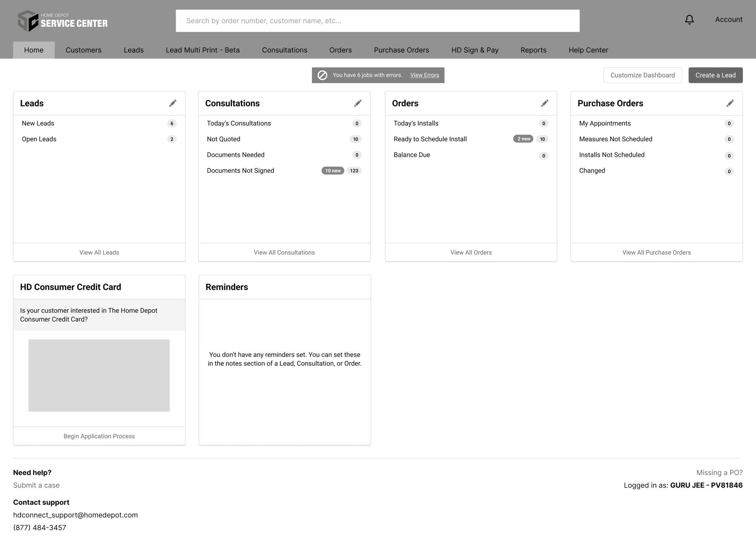Image resolution: width=756 pixels, height=545 pixels.
Task: Click the logged in user GURU JEE - PV81846
Action: click(706, 486)
